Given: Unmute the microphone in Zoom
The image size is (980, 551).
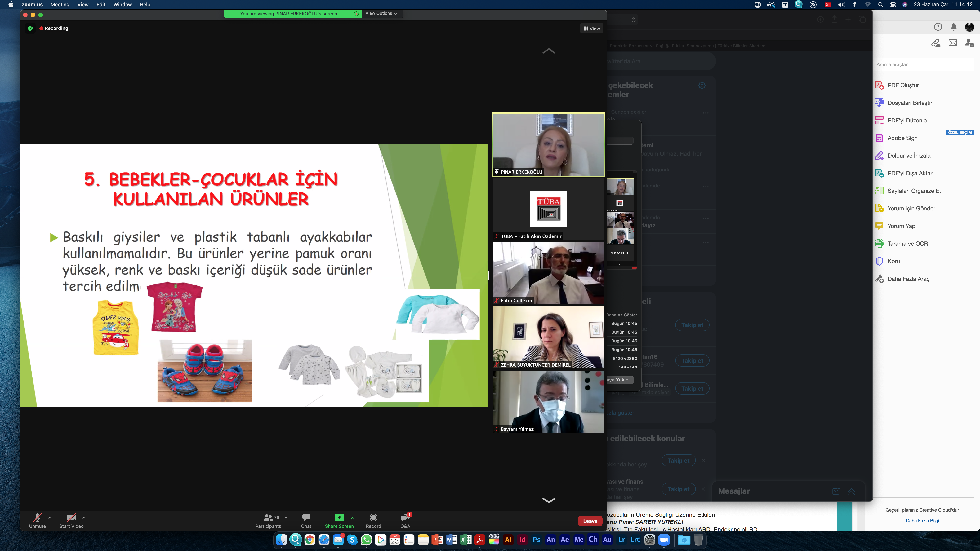Looking at the screenshot, I should click(37, 521).
